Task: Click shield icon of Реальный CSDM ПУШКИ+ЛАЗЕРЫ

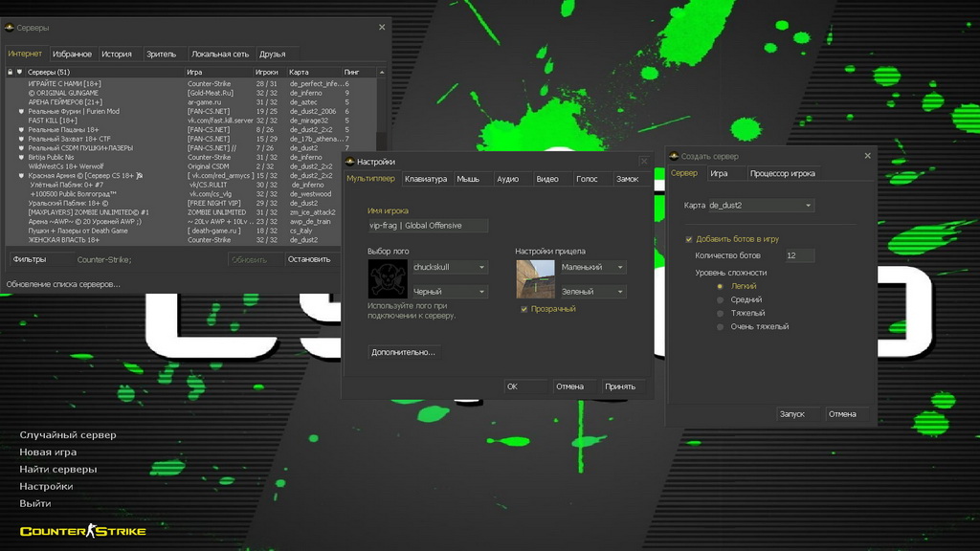Action: (21, 148)
